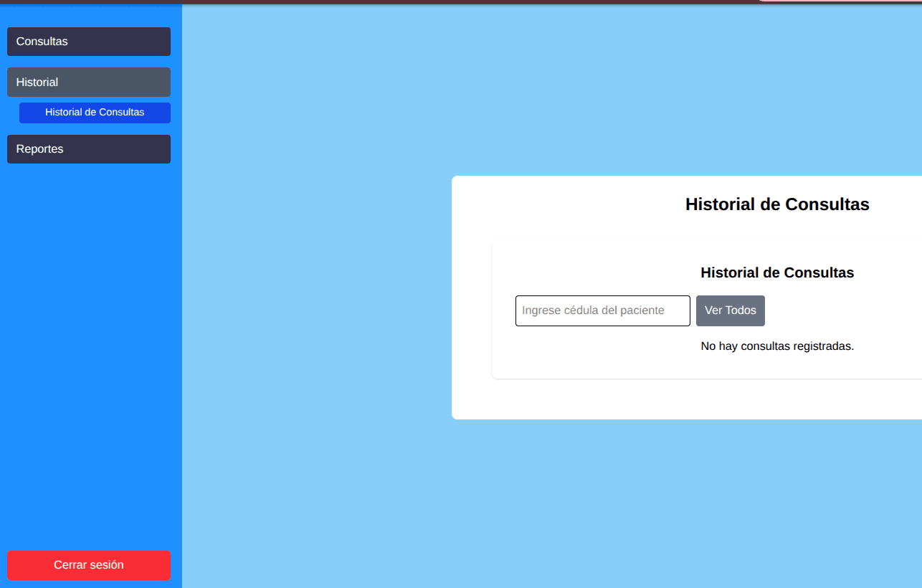Expand the Reportes sidebar menu

[89, 149]
